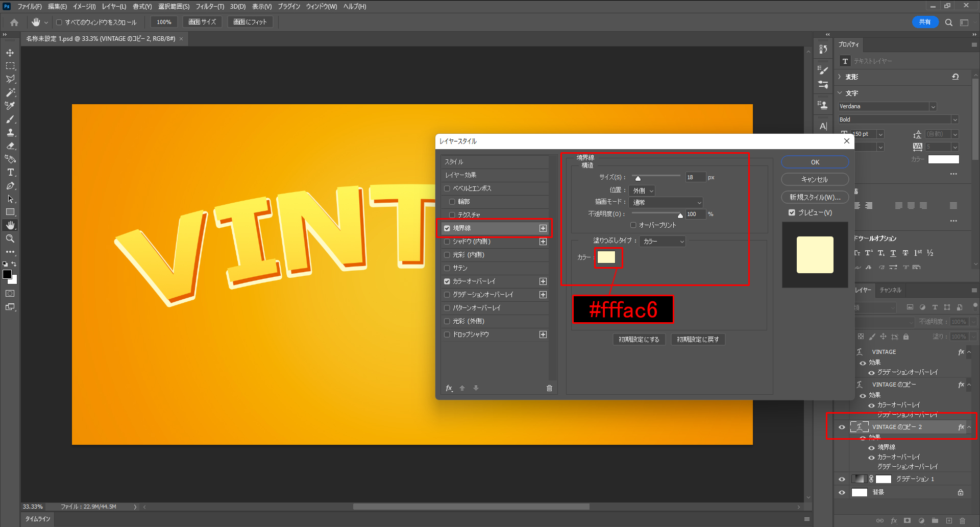Select the Move tool

click(x=10, y=53)
